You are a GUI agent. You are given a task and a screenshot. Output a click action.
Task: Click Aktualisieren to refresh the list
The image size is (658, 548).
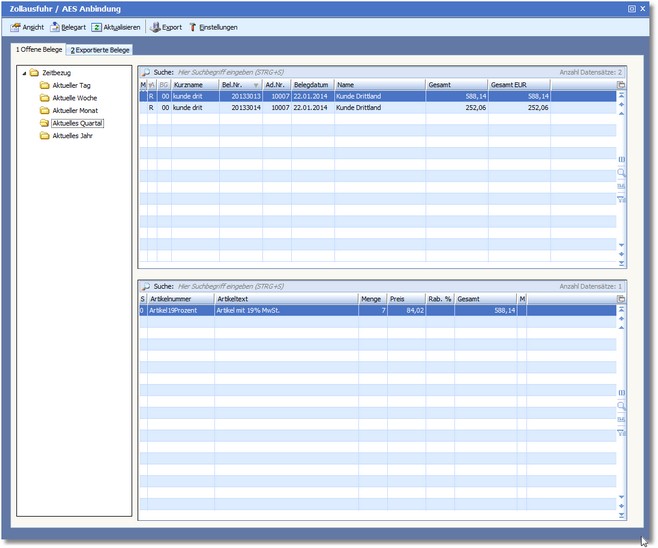click(116, 27)
